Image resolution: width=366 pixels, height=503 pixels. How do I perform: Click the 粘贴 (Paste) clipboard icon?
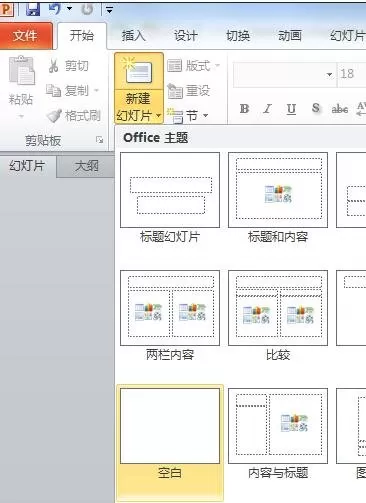[21, 71]
